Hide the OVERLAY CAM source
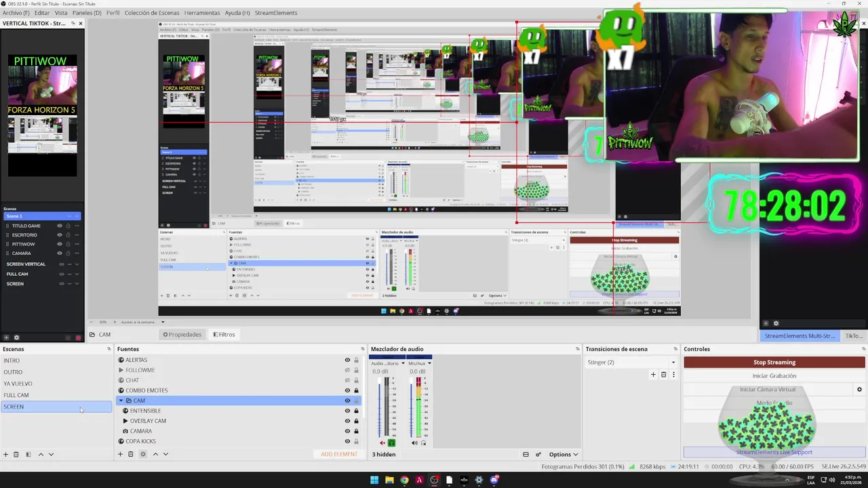The image size is (868, 488). pyautogui.click(x=347, y=421)
